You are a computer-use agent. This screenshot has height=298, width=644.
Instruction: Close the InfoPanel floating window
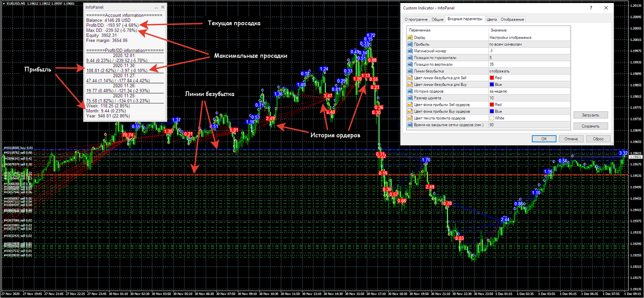click(x=162, y=7)
